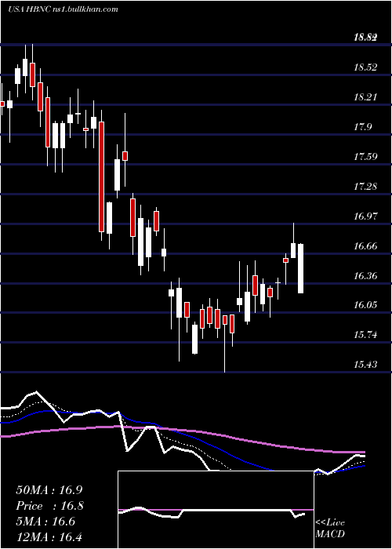Click the tallest red candlestick falling from 17.9

(101, 176)
